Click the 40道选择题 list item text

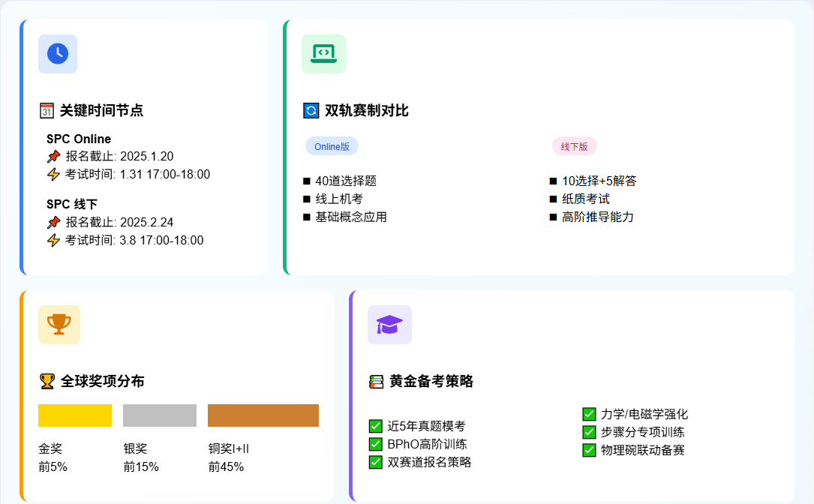tap(347, 181)
